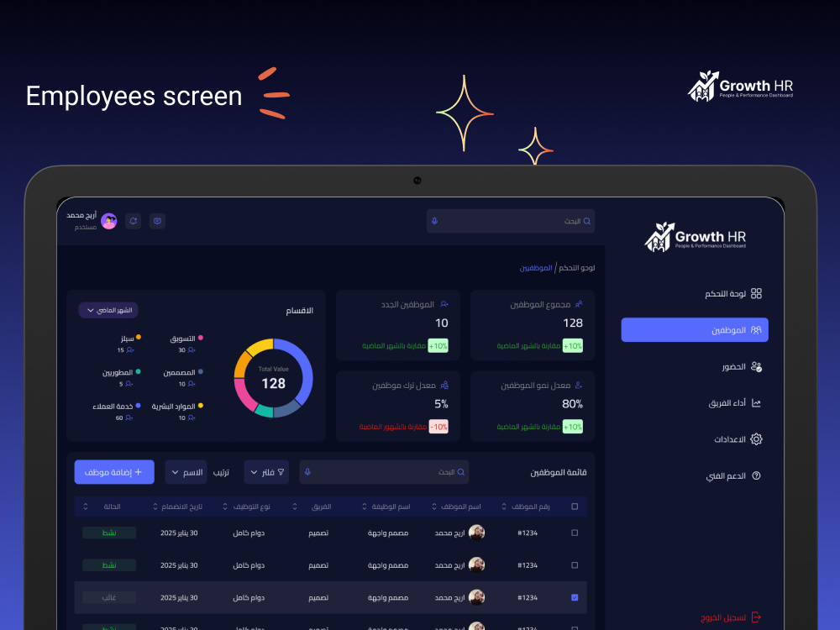Check the first row #1234 checkbox
Viewport: 840px width, 630px height.
coord(575,533)
